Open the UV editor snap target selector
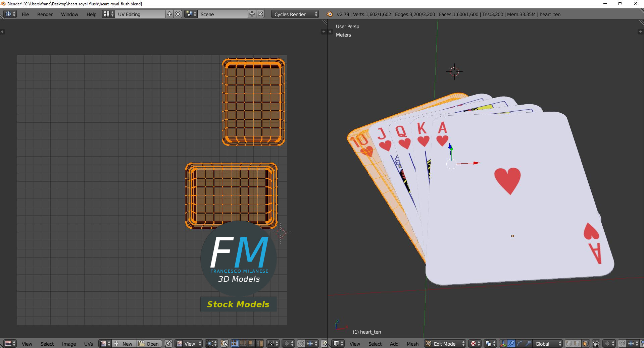Viewport: 644px width, 348px height. pos(312,344)
